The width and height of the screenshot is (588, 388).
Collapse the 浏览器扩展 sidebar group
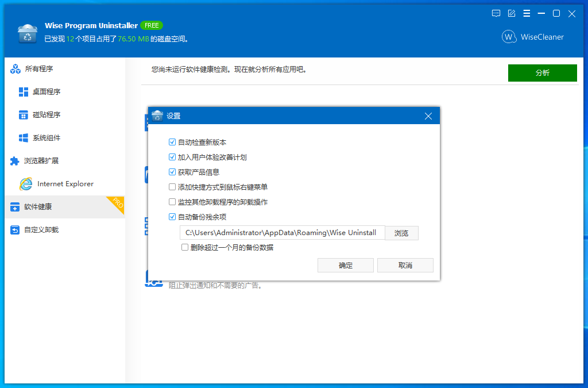point(14,160)
